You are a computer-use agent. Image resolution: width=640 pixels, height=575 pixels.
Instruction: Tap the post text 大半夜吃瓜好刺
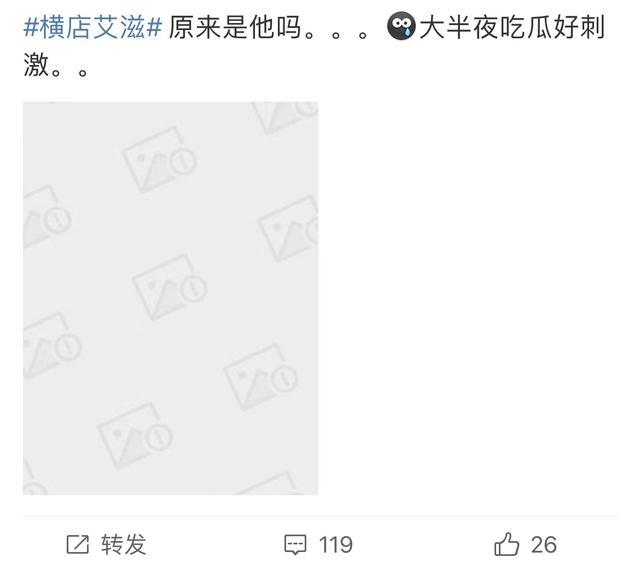(513, 27)
